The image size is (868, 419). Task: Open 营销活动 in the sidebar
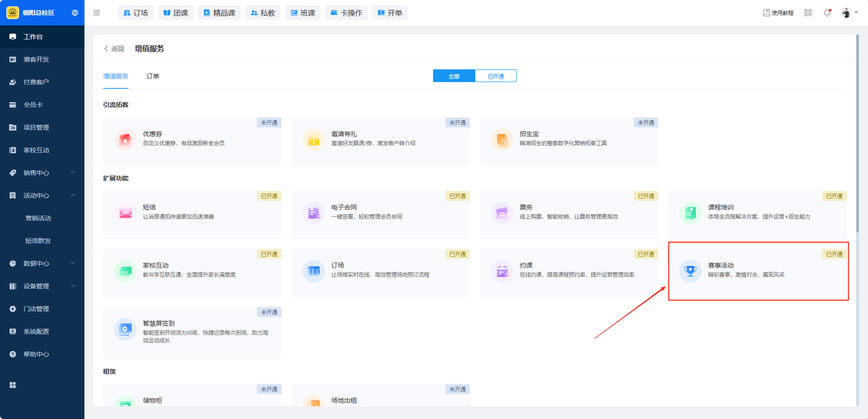[x=38, y=218]
